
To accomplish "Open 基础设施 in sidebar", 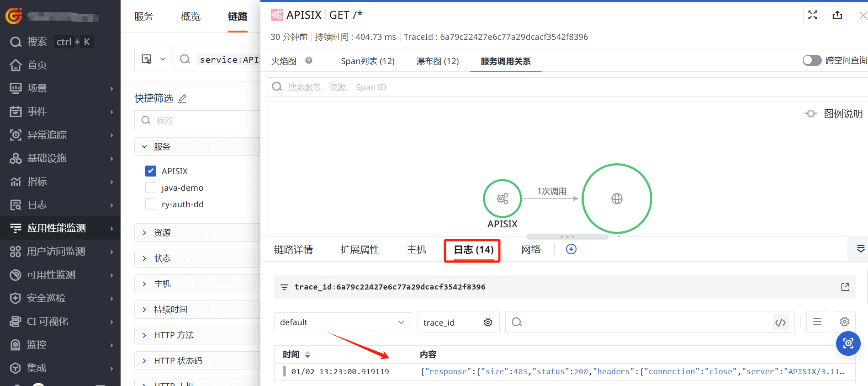I will click(60, 158).
